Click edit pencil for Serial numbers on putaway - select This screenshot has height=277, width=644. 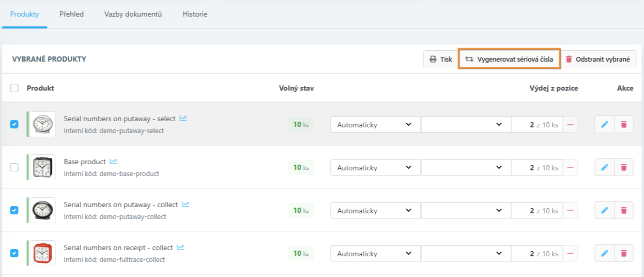point(605,125)
